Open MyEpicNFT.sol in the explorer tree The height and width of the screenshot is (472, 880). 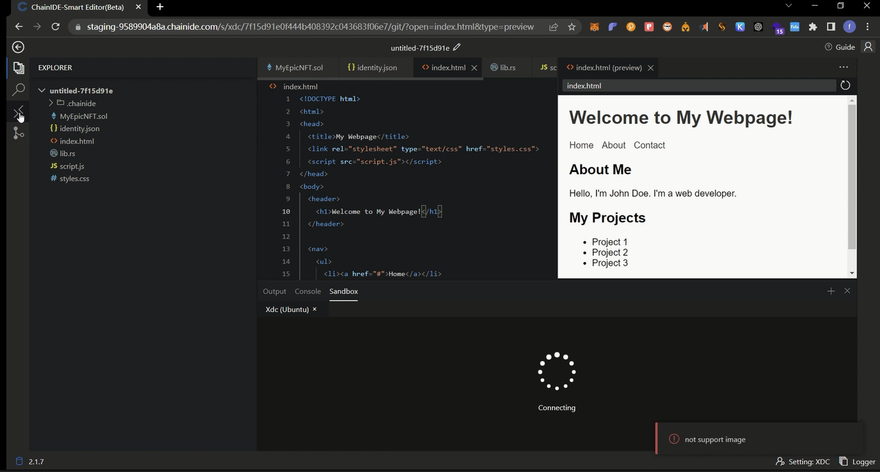point(83,116)
